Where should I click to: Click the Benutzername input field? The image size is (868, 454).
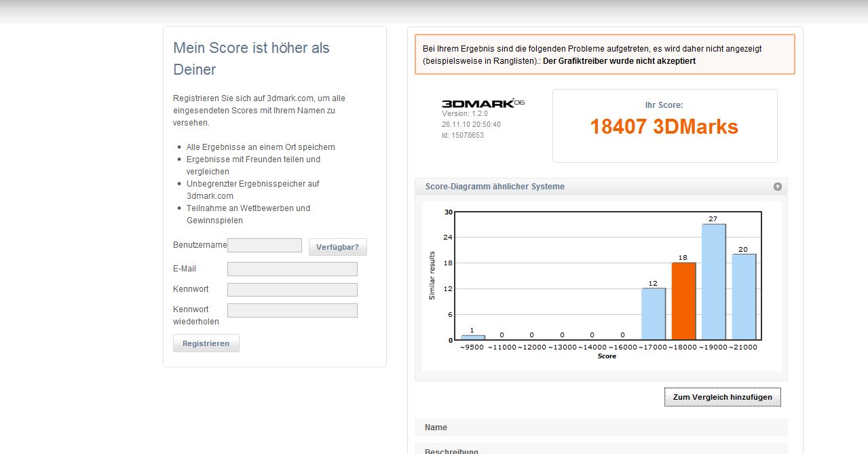point(265,245)
